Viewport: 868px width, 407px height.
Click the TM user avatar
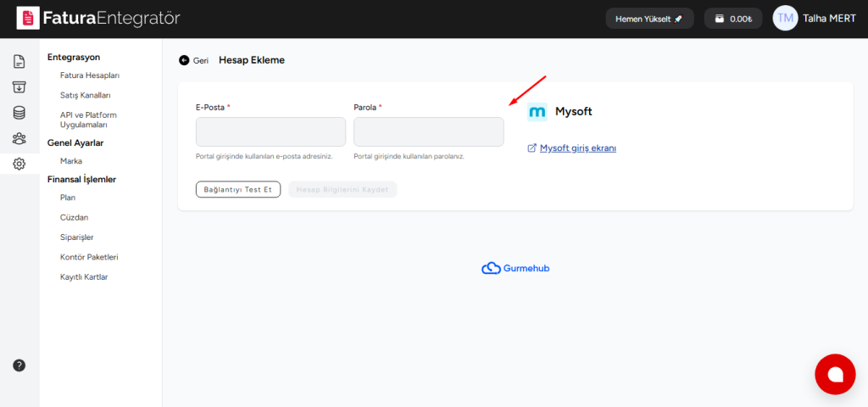(785, 19)
